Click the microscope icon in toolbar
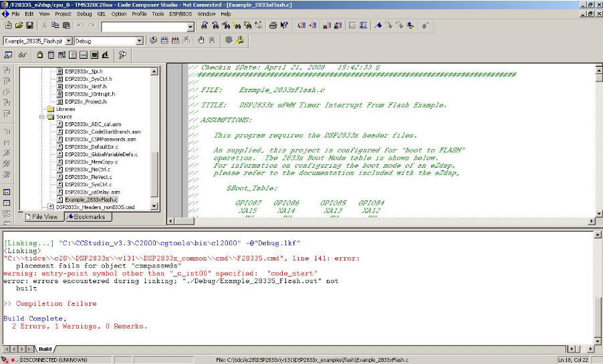Image resolution: width=603 pixels, height=364 pixels. pyautogui.click(x=105, y=55)
